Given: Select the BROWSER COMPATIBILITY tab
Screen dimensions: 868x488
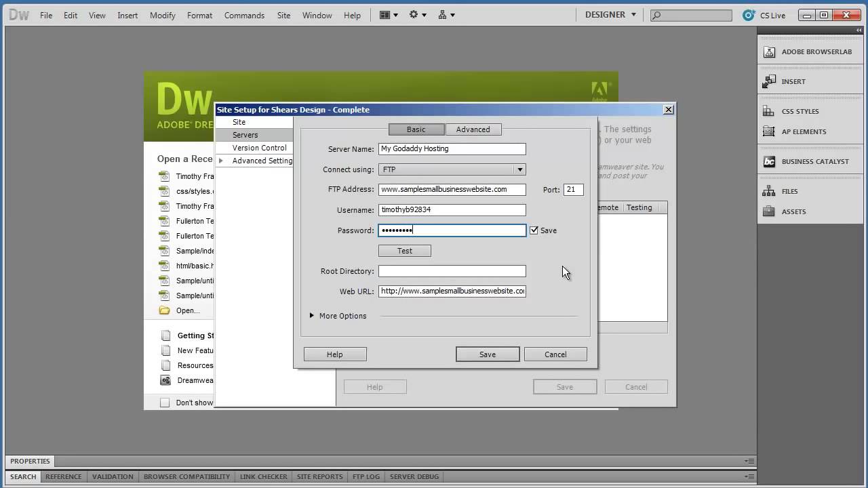Looking at the screenshot, I should point(186,476).
